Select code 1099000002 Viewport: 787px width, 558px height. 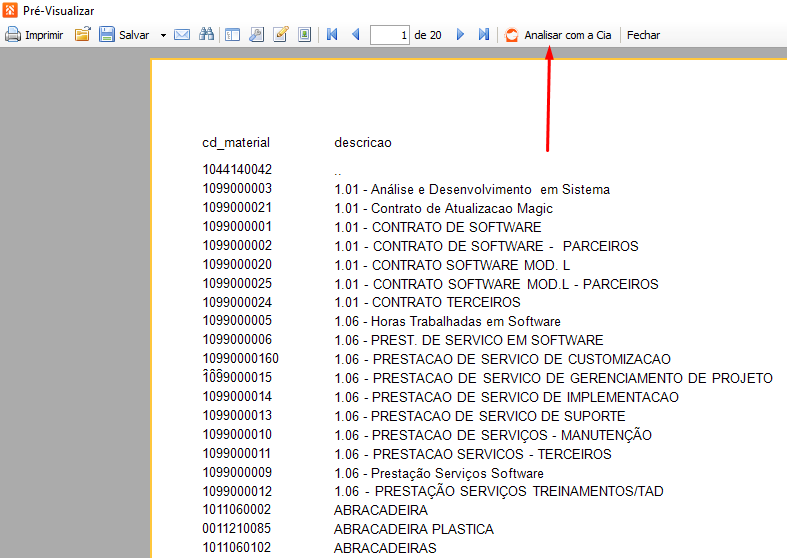pos(237,245)
